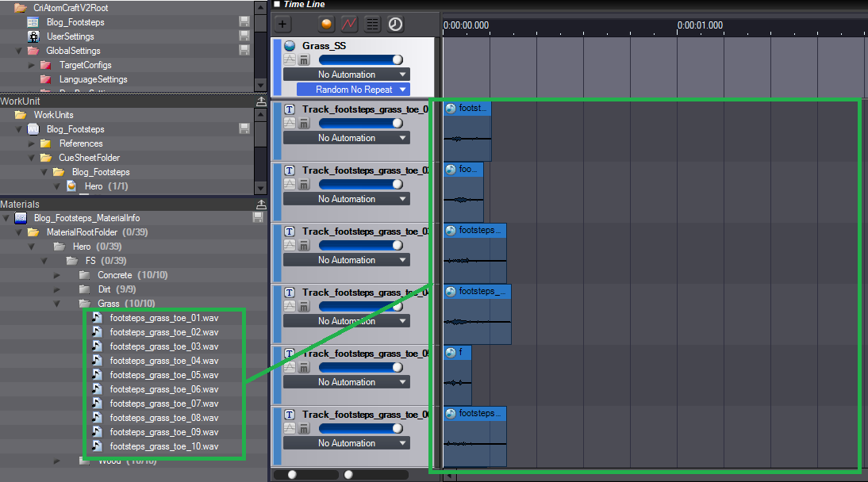This screenshot has height=482, width=868.
Task: Expand the Dirt (9/9) folder
Action: (x=57, y=289)
